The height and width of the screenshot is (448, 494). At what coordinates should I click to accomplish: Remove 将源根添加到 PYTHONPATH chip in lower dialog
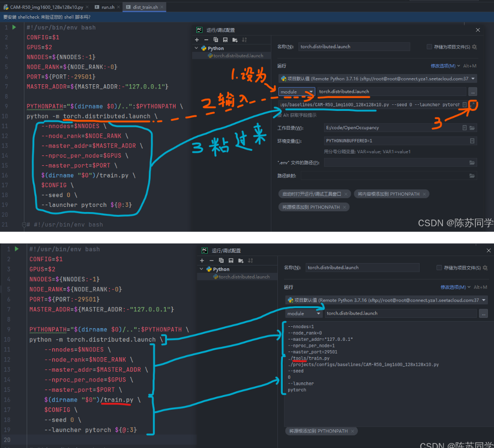pos(353,431)
